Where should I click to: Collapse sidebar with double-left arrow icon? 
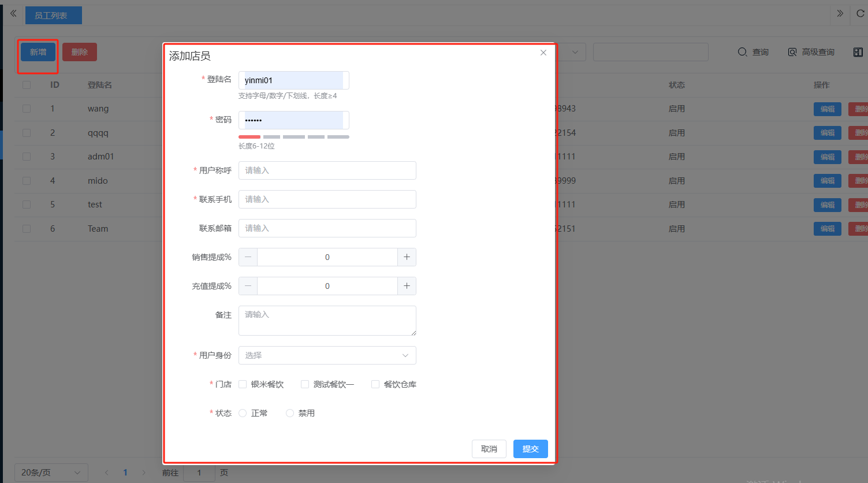pos(13,13)
